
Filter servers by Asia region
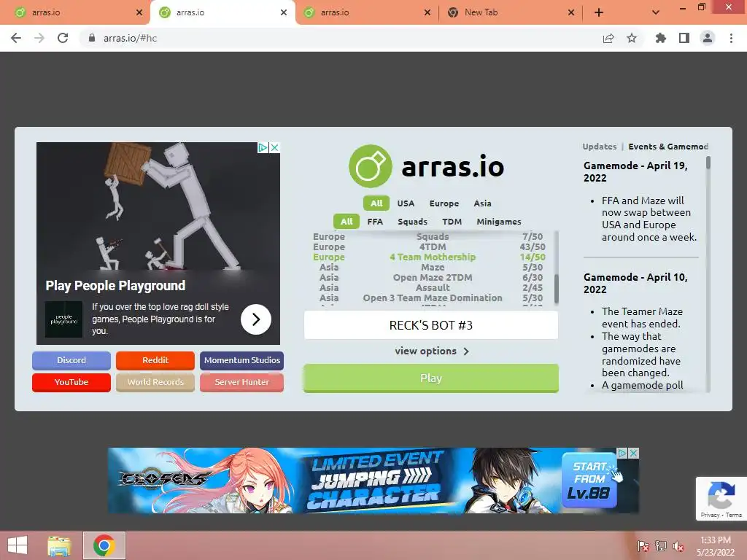(482, 203)
